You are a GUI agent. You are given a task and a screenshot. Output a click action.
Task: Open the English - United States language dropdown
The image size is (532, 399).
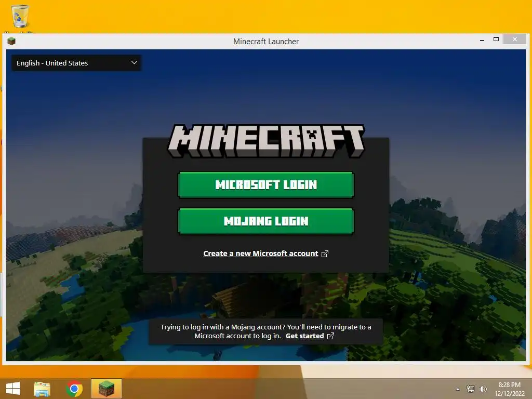[76, 63]
